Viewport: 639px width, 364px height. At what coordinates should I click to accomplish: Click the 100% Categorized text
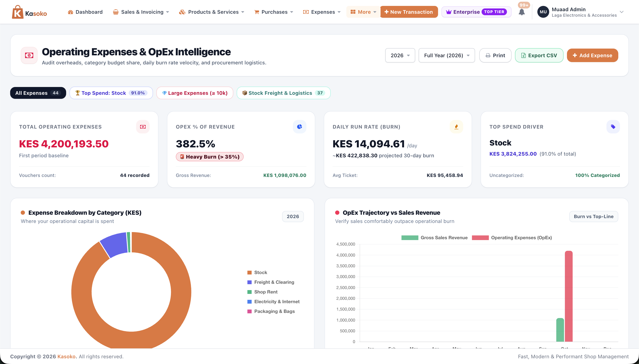(x=597, y=175)
